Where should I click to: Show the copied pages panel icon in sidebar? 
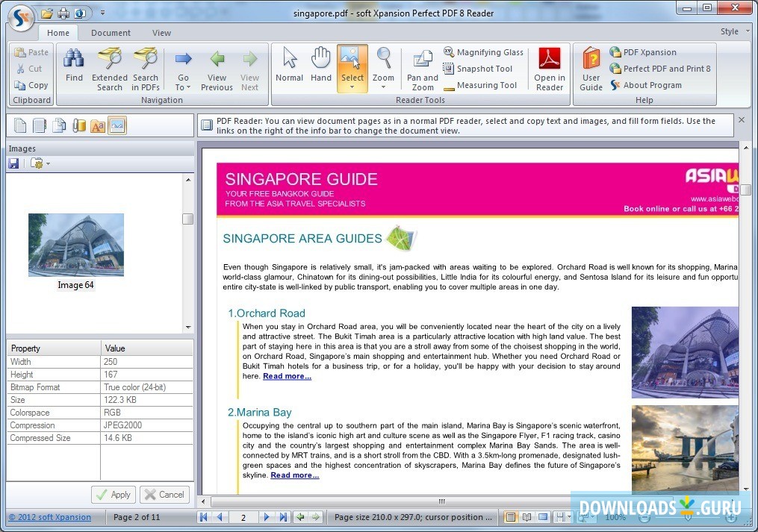click(x=59, y=125)
